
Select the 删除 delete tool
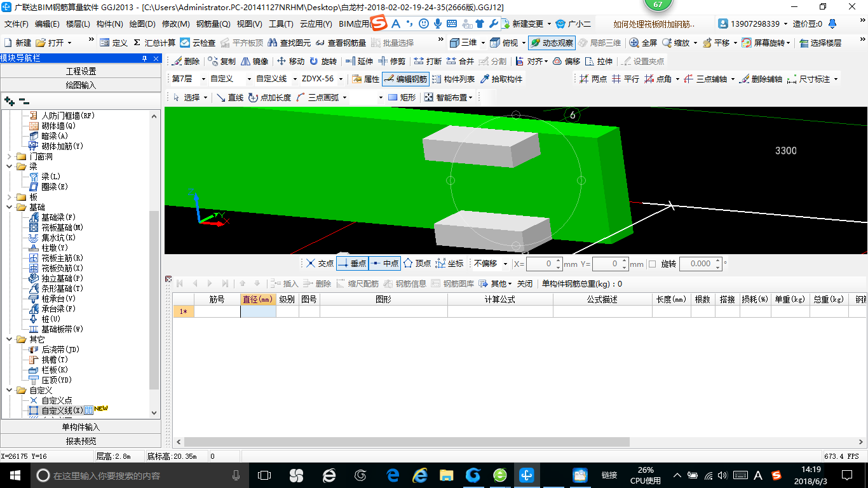pos(186,61)
